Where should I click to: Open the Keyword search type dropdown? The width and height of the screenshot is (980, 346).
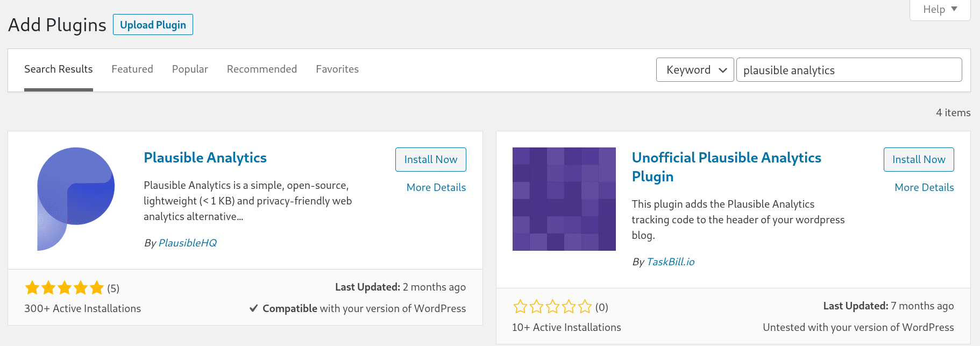pyautogui.click(x=695, y=70)
